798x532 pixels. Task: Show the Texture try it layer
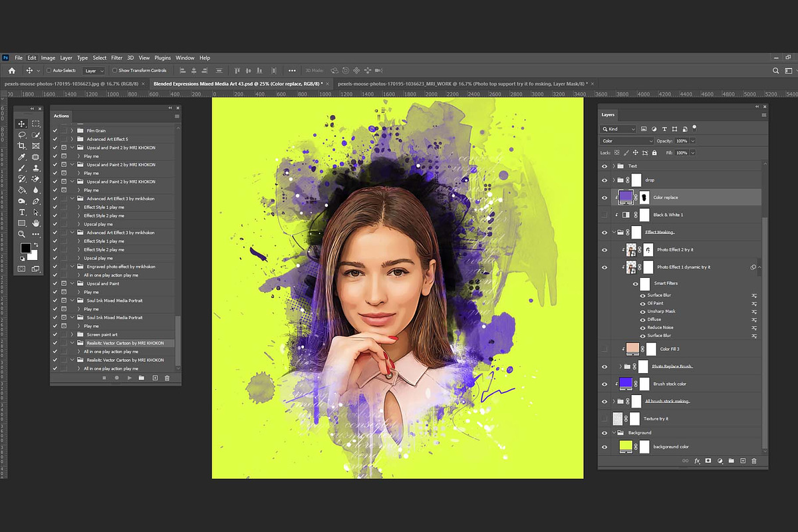604,418
